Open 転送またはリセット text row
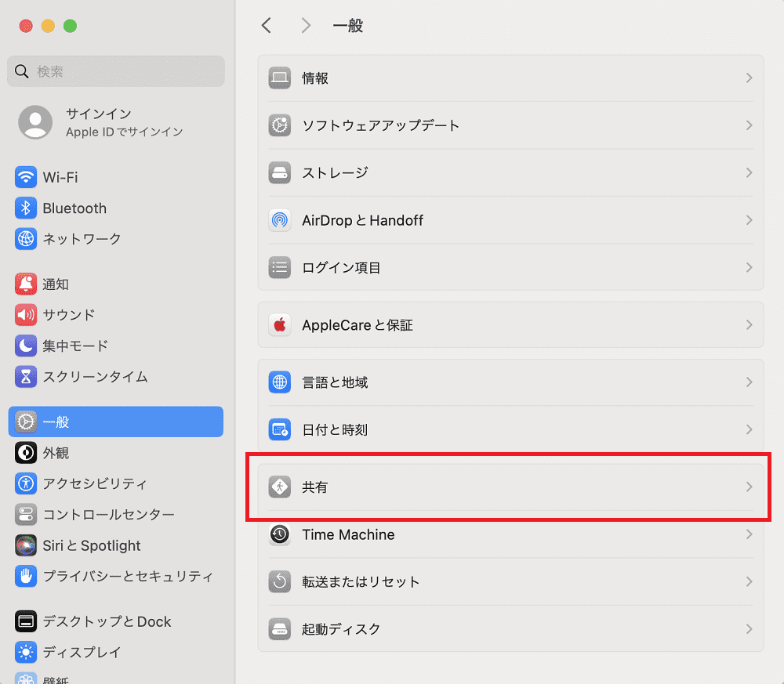The height and width of the screenshot is (684, 784). point(510,581)
